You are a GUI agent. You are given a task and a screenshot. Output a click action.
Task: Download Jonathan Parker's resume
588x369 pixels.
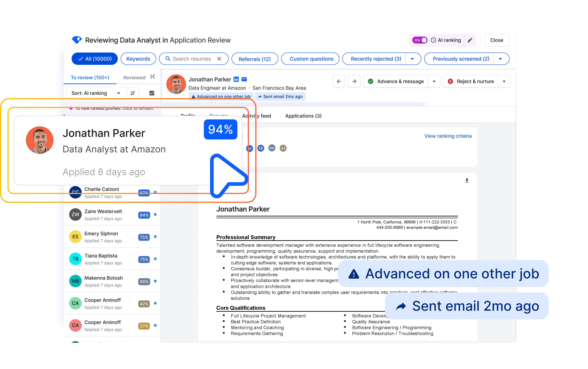tap(467, 180)
